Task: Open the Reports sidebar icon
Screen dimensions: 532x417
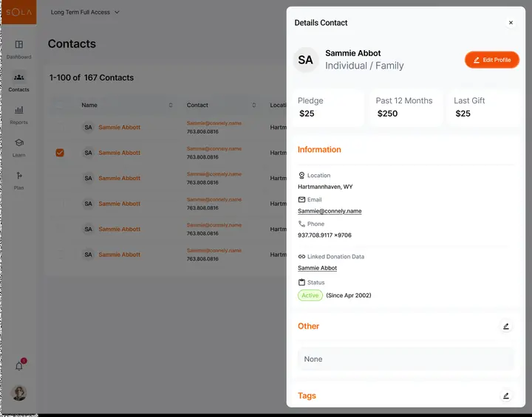Action: (19, 110)
